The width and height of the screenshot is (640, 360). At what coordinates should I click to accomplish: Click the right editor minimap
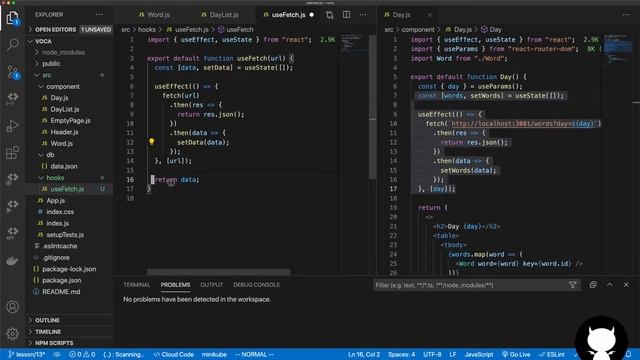point(618,49)
